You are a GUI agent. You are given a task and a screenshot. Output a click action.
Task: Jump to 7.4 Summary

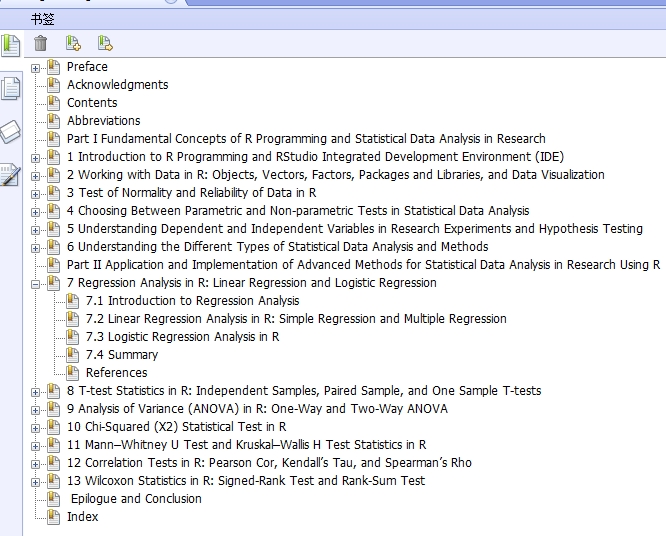click(x=122, y=355)
